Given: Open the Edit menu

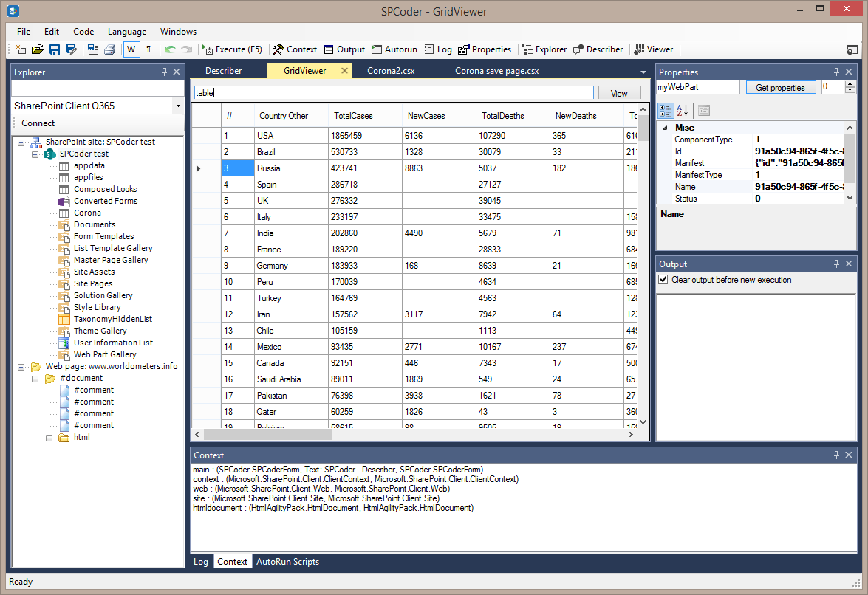Looking at the screenshot, I should 52,32.
